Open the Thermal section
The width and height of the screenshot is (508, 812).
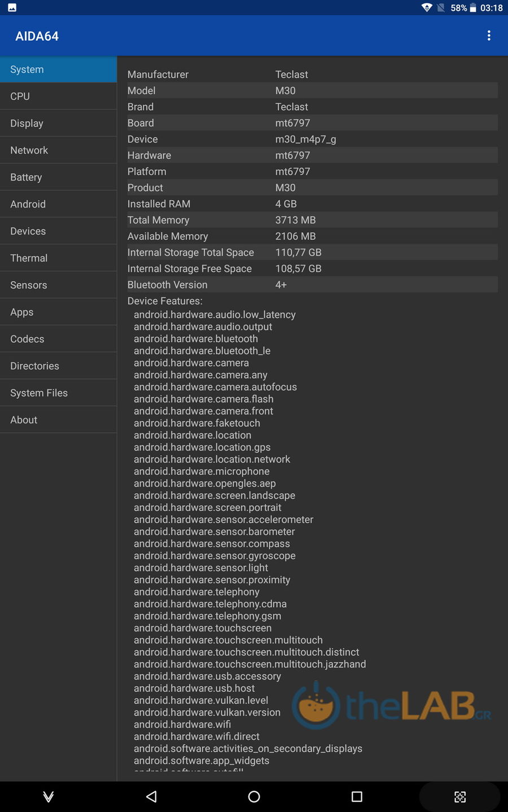point(58,258)
